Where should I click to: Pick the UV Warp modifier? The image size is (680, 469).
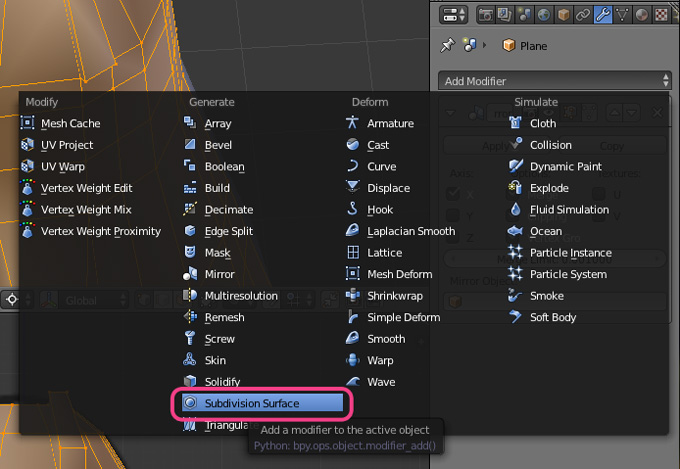click(52, 167)
